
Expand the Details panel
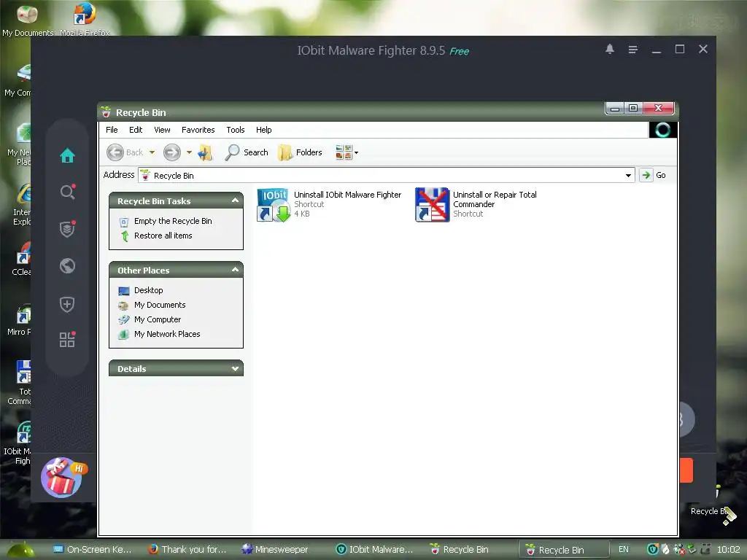click(235, 368)
